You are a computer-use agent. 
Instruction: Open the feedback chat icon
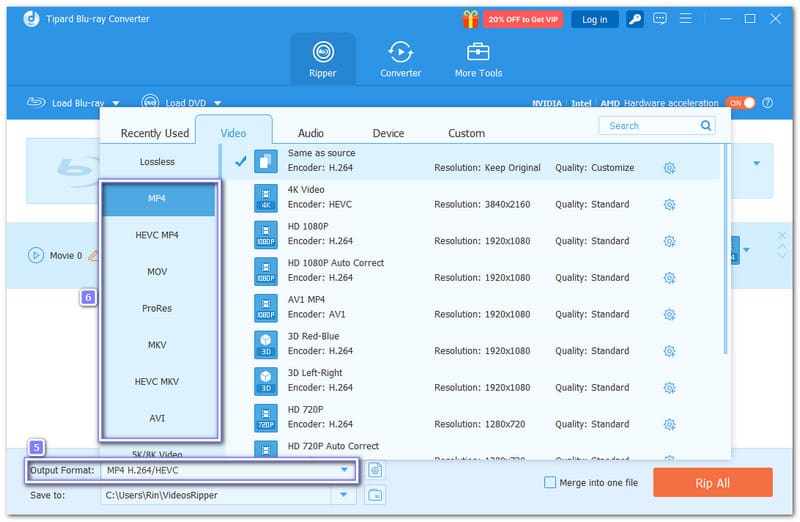click(x=660, y=19)
